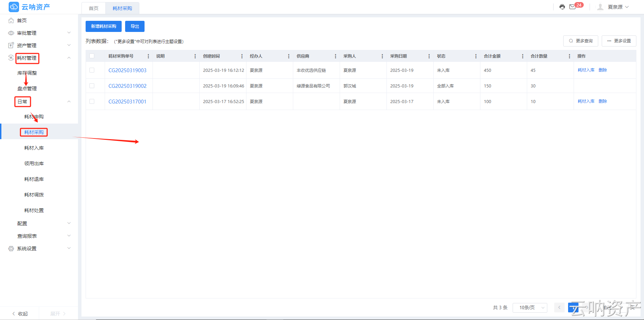Viewport: 644px width, 320px height.
Task: Open the customer service headset icon
Action: click(x=562, y=7)
